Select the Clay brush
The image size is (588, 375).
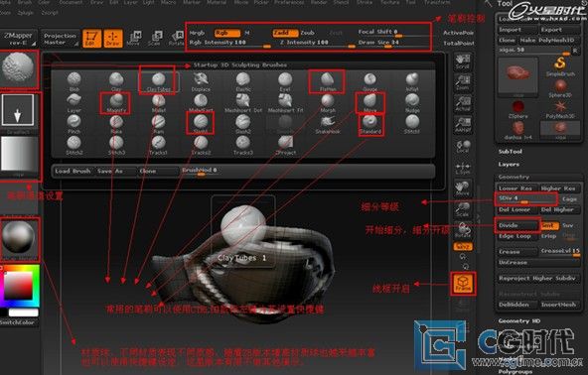click(x=116, y=81)
